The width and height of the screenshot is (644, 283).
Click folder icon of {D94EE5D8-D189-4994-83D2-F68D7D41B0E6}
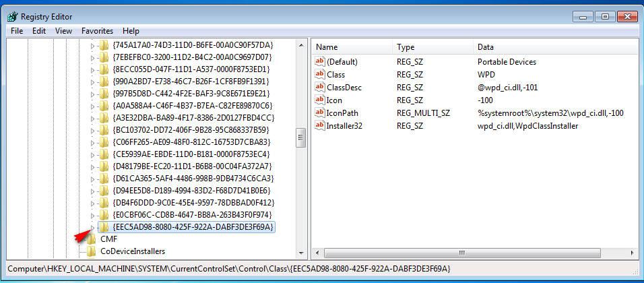coord(104,191)
